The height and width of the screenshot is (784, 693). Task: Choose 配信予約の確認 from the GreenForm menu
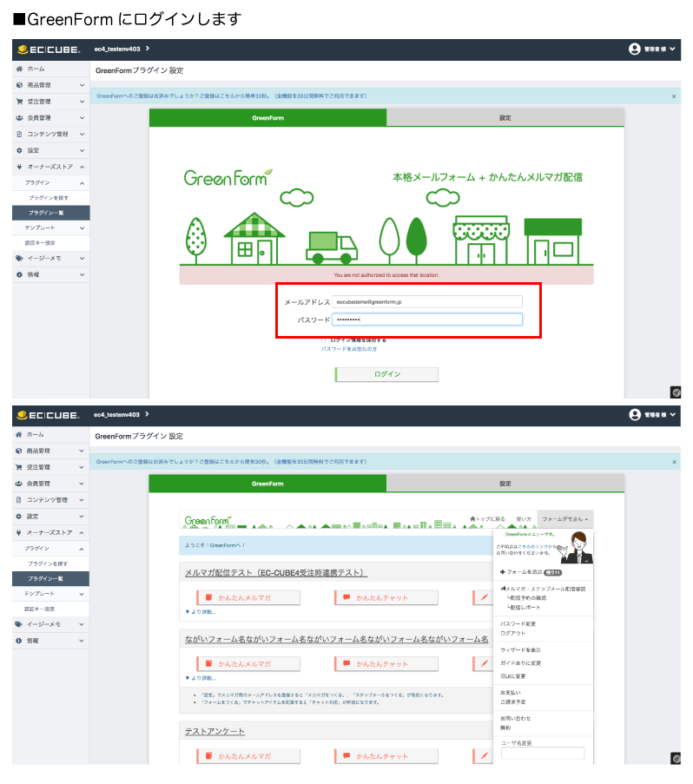click(x=526, y=598)
